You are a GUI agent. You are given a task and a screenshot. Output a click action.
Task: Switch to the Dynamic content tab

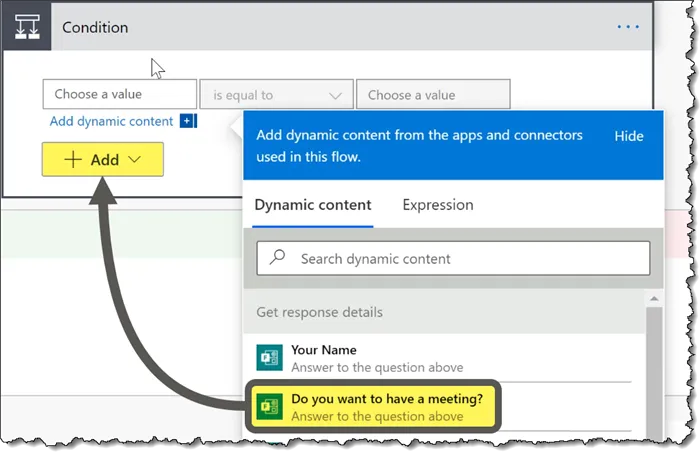coord(313,205)
